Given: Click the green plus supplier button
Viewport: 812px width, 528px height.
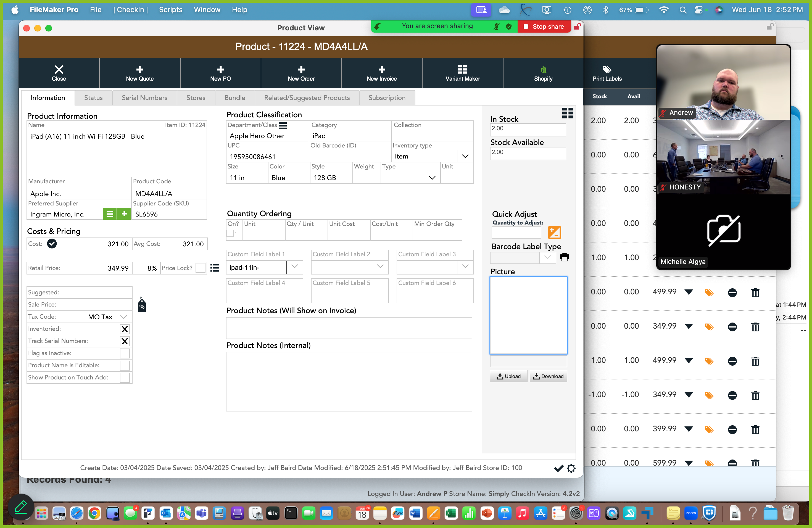Looking at the screenshot, I should click(124, 214).
